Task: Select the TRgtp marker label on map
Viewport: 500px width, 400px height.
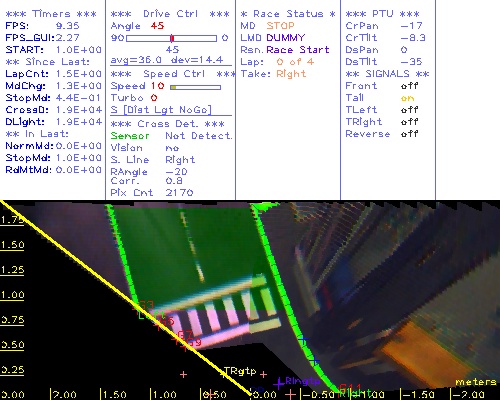Action: pos(240,371)
